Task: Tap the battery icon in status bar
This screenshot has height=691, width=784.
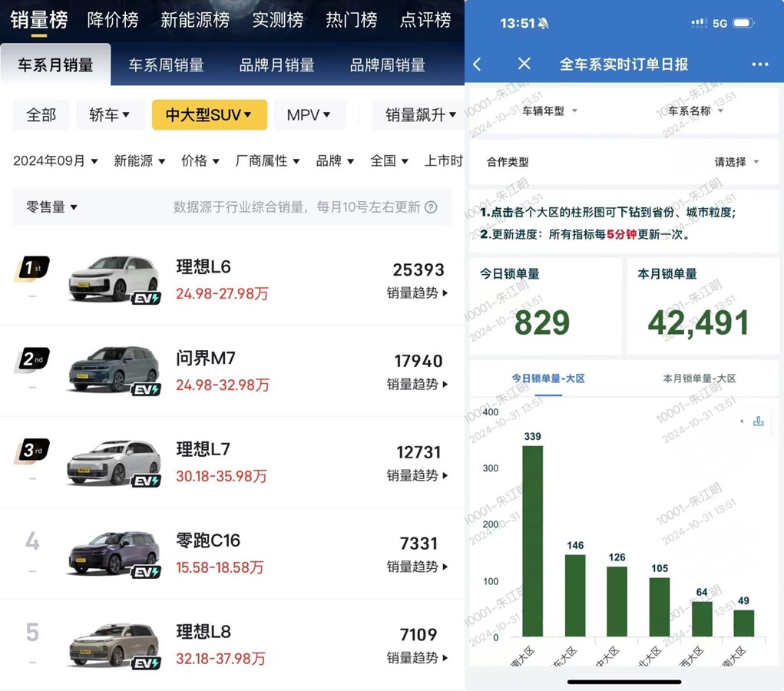Action: pos(743,23)
